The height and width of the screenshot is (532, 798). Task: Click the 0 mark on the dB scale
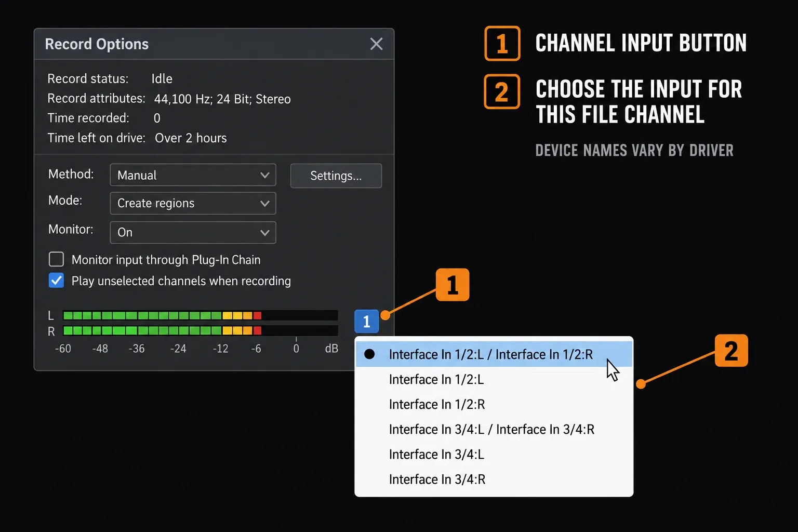(296, 349)
